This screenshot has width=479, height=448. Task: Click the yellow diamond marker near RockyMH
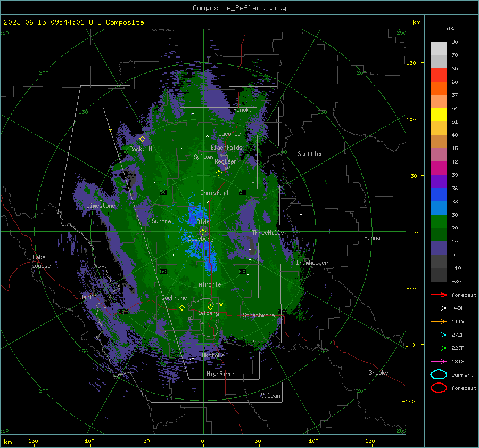coord(142,139)
